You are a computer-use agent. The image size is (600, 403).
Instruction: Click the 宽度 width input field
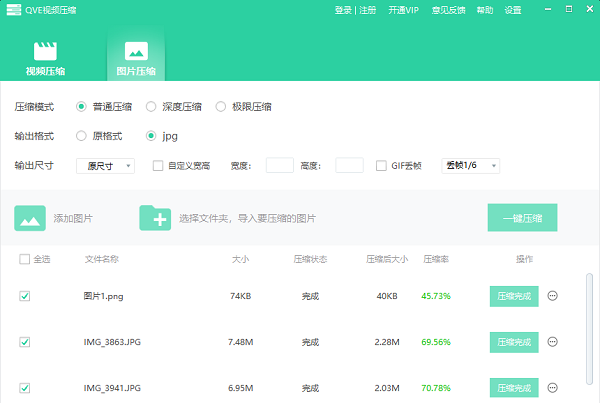point(280,166)
